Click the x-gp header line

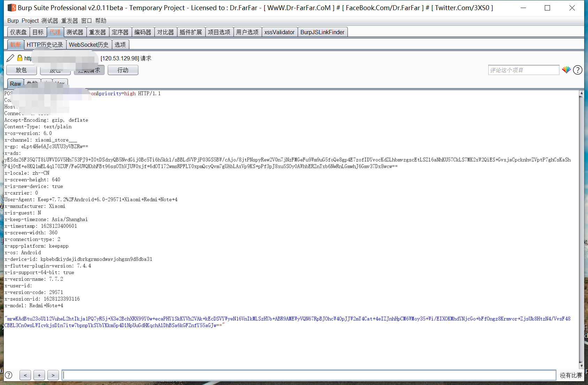[46, 146]
